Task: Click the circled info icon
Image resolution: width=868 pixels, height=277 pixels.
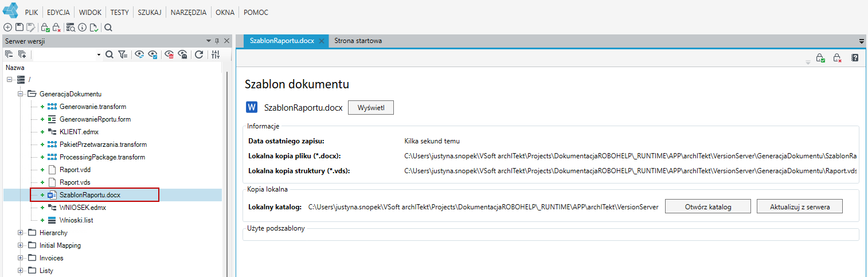Action: pyautogui.click(x=83, y=27)
